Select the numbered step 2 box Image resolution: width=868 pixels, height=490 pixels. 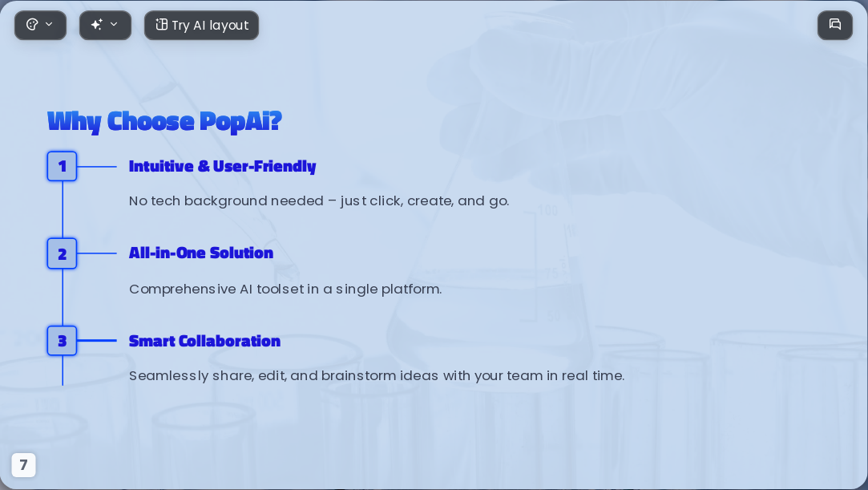(62, 253)
